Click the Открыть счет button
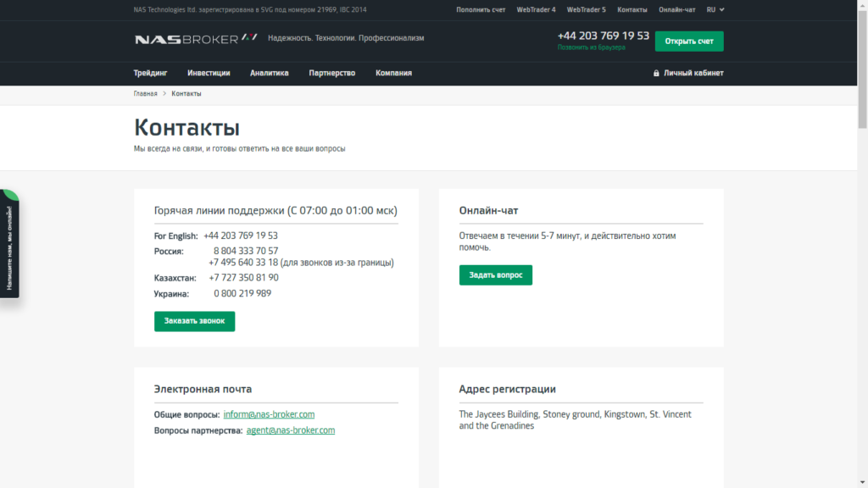This screenshot has height=488, width=868. pyautogui.click(x=689, y=41)
